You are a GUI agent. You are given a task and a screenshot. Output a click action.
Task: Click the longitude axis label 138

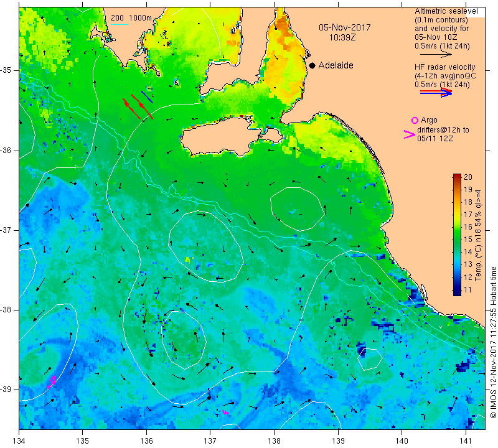point(274,441)
